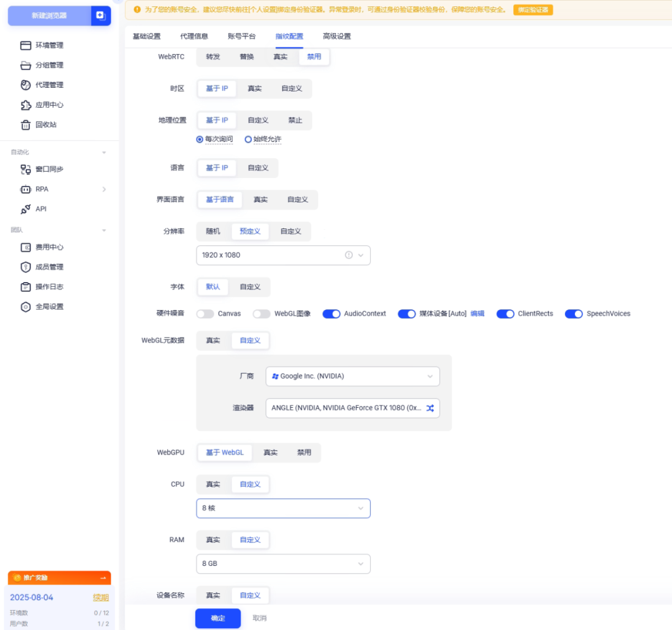Open 窗口同步 icon in sidebar

(x=26, y=169)
